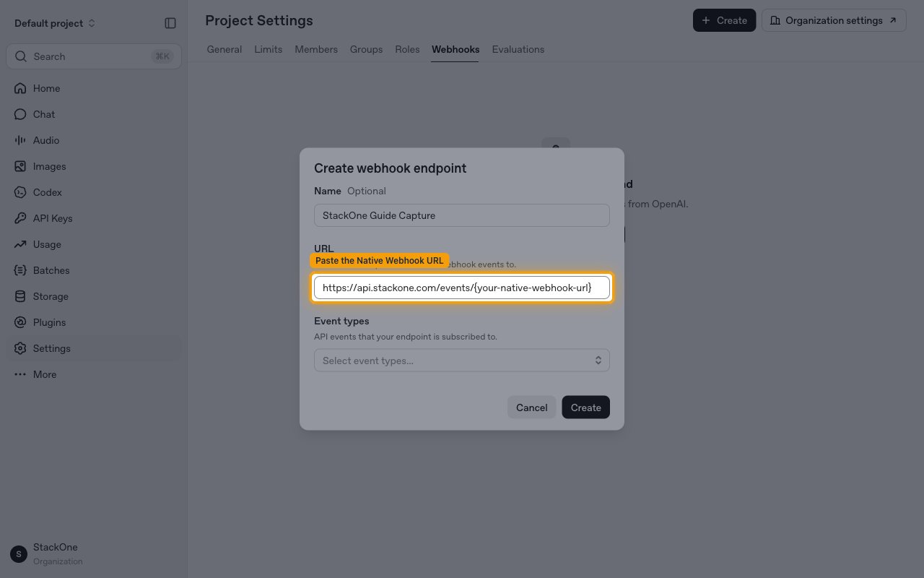Click the Images picture icon
The height and width of the screenshot is (578, 924).
tap(20, 166)
